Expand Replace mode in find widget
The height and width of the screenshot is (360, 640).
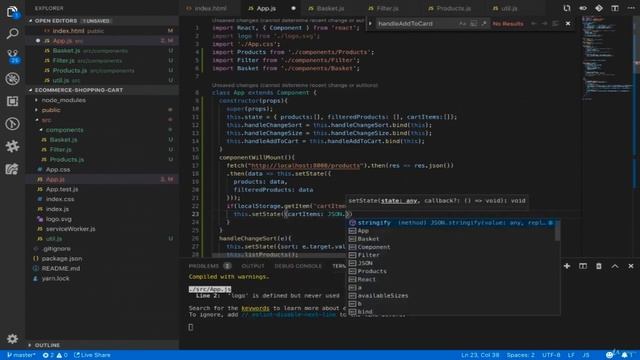(370, 24)
